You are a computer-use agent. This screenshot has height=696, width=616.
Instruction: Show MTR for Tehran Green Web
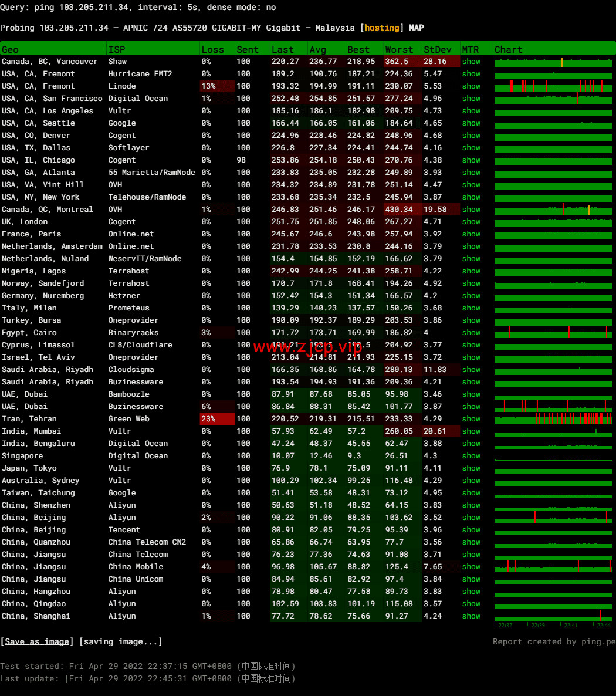471,419
